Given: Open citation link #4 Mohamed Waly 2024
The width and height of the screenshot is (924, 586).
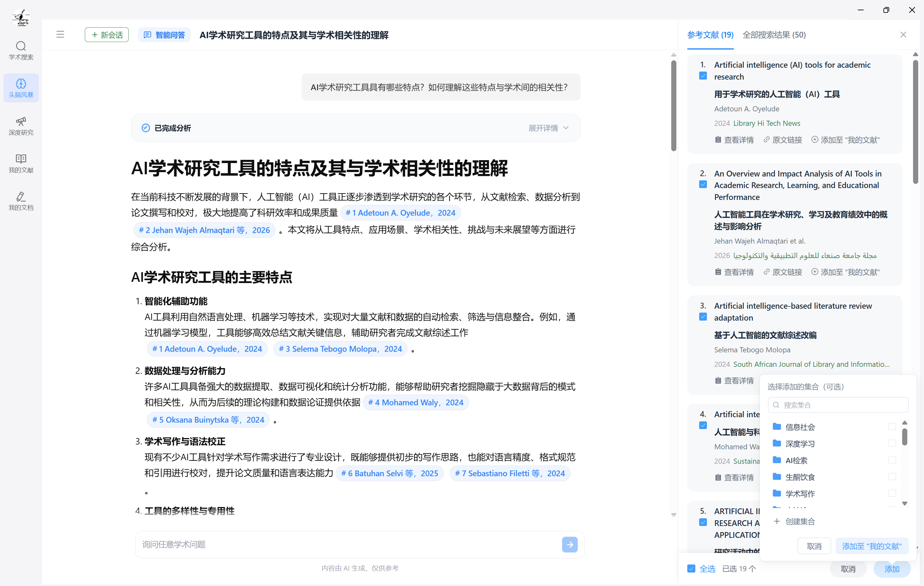Looking at the screenshot, I should (416, 402).
